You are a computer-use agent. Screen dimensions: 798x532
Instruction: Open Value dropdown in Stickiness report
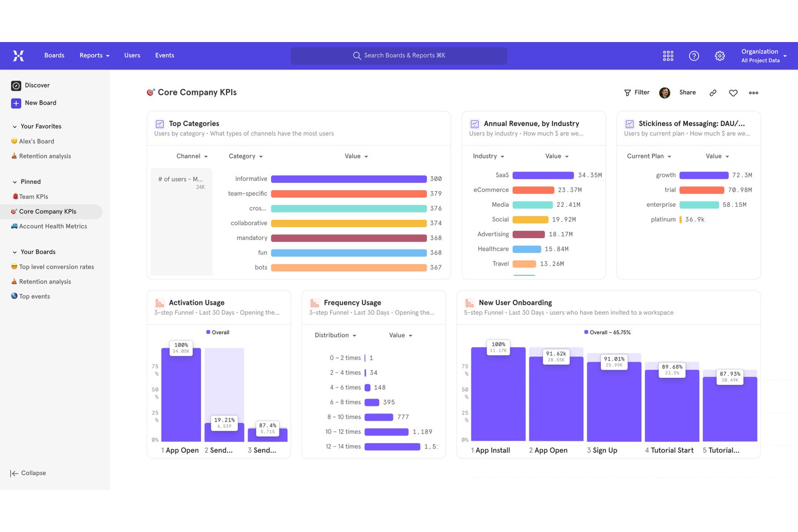(x=718, y=156)
